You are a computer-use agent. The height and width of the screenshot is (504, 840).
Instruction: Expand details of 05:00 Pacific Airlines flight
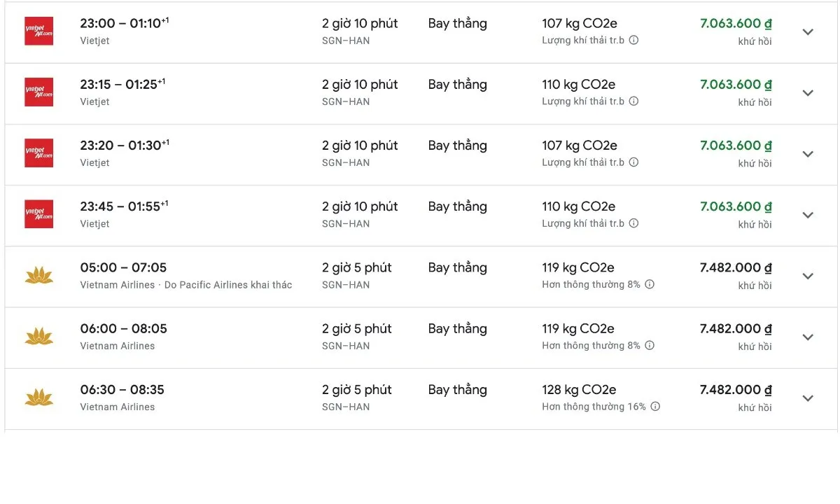point(808,276)
